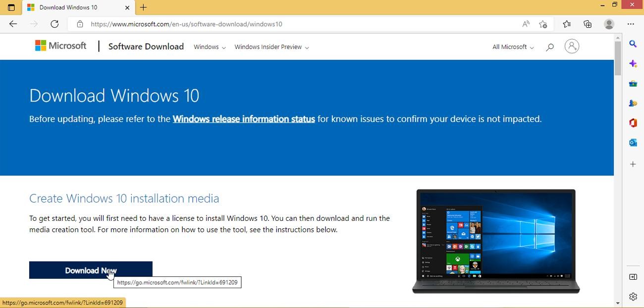Open browser Collections

click(x=588, y=24)
